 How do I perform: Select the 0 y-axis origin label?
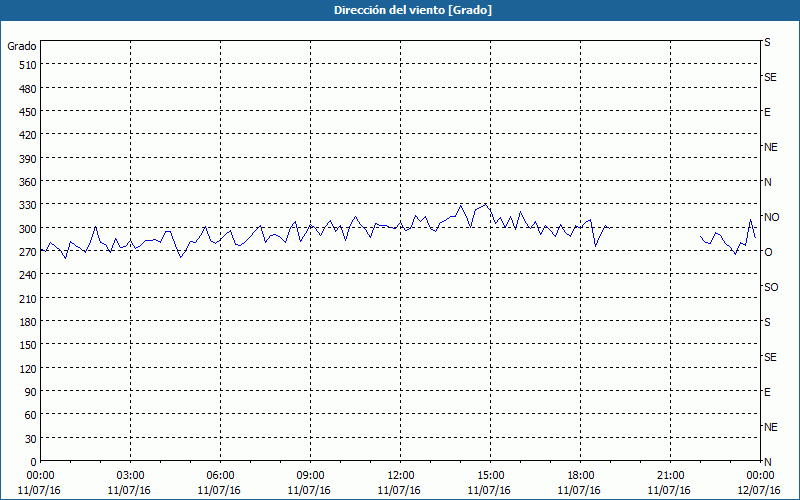(34, 462)
